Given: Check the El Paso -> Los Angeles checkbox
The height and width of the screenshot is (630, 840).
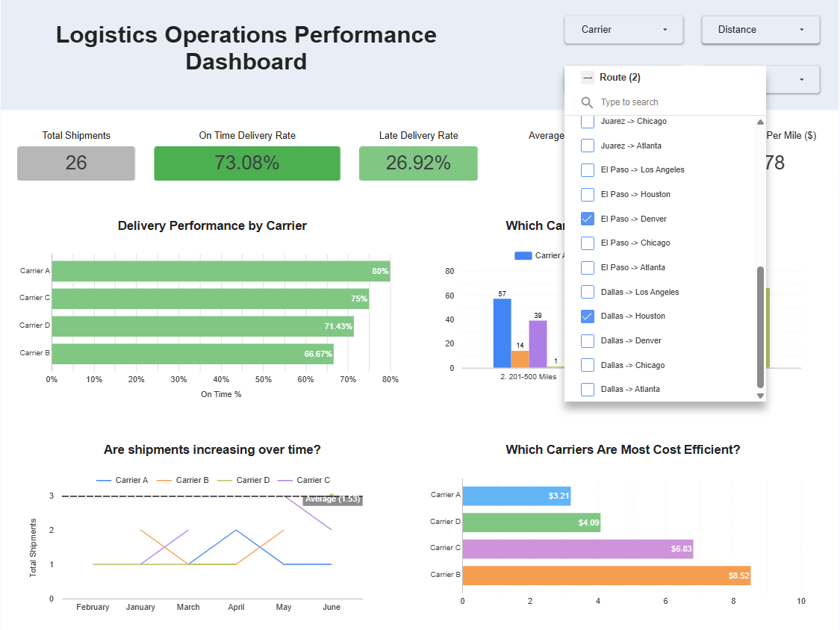Looking at the screenshot, I should click(x=588, y=170).
